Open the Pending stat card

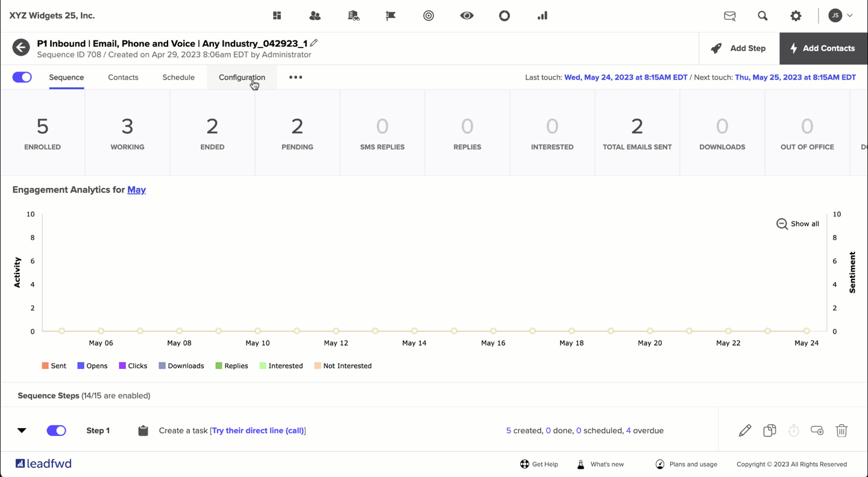point(297,133)
